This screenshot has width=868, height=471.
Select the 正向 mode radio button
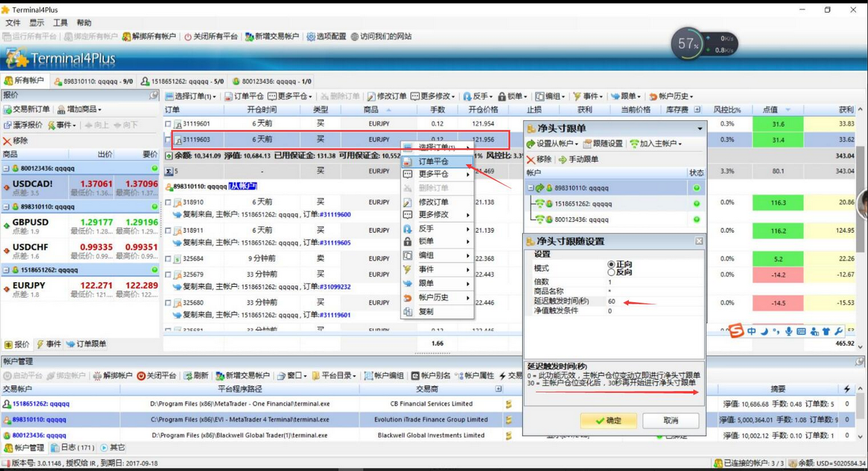(611, 265)
